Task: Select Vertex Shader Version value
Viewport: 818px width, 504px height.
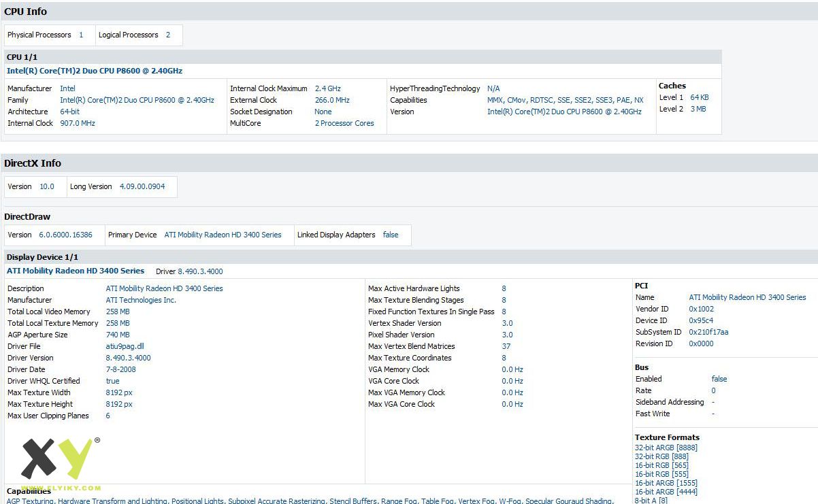Action: pyautogui.click(x=508, y=323)
